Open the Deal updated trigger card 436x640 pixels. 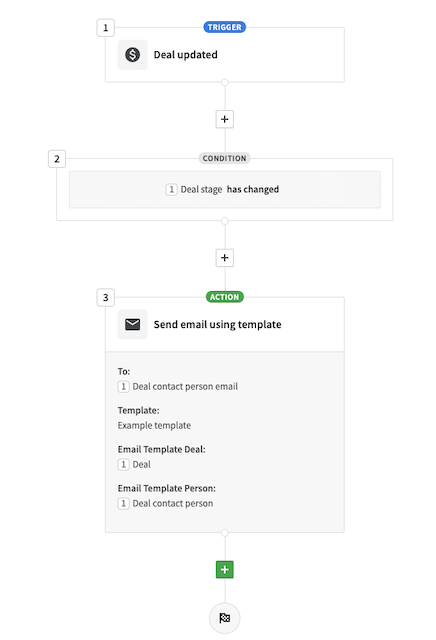pos(225,55)
